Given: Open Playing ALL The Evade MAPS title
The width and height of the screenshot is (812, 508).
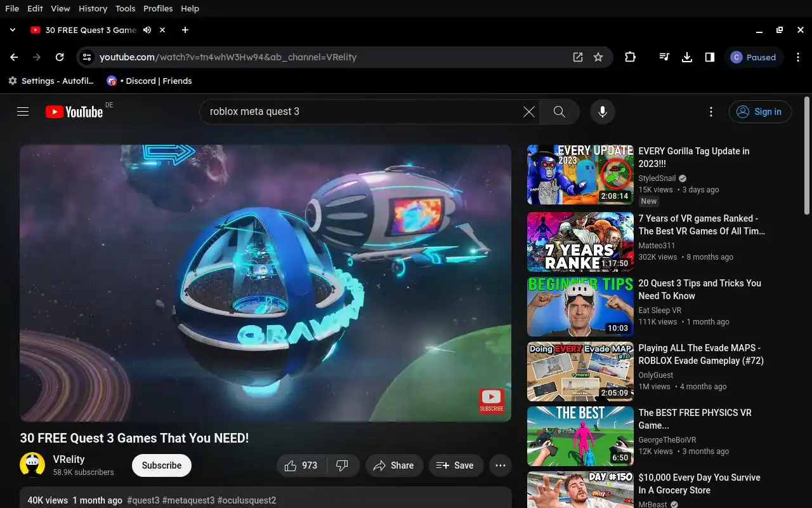Looking at the screenshot, I should [701, 354].
